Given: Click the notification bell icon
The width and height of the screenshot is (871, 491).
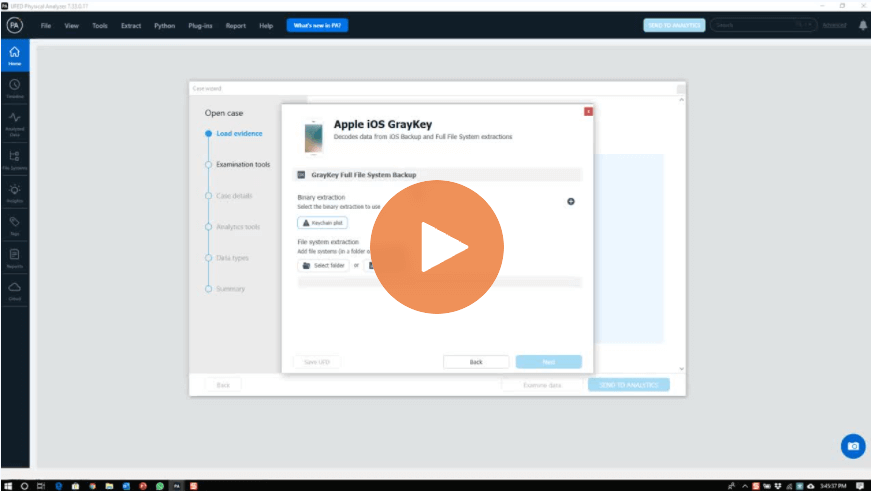Looking at the screenshot, I should click(x=862, y=25).
